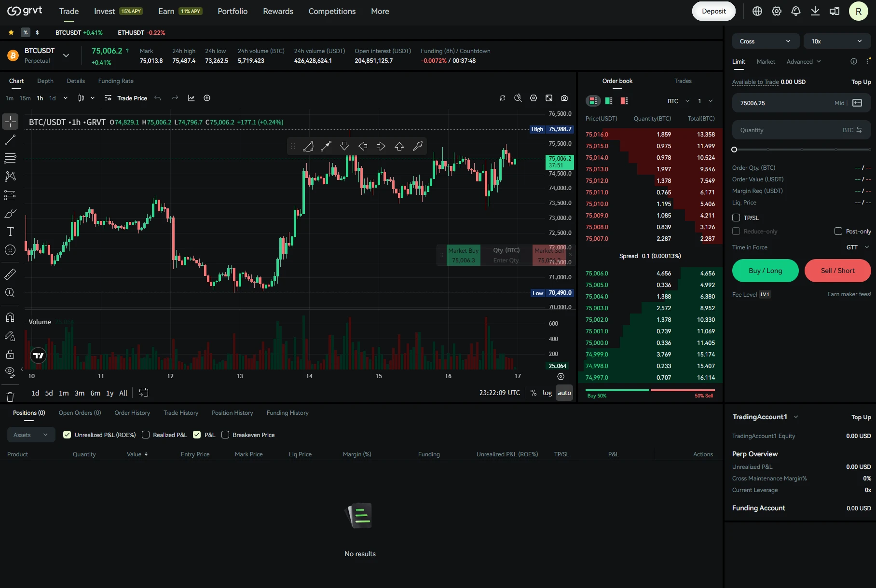Delete drawings with the trash icon
The height and width of the screenshot is (588, 876).
click(x=10, y=397)
